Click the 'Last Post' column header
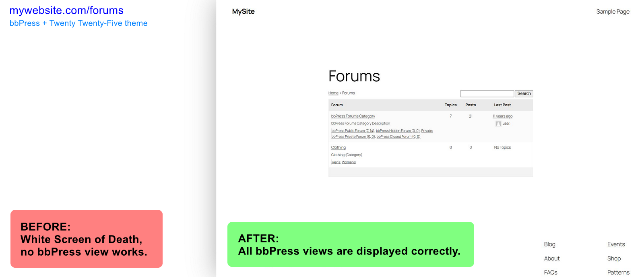Viewport: 644px width, 277px height. pos(502,105)
